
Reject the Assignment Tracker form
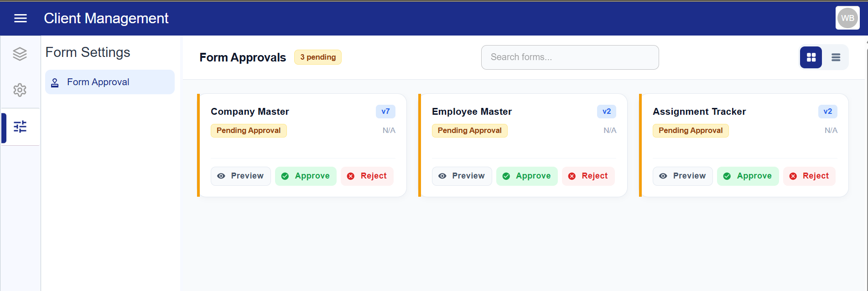(809, 176)
